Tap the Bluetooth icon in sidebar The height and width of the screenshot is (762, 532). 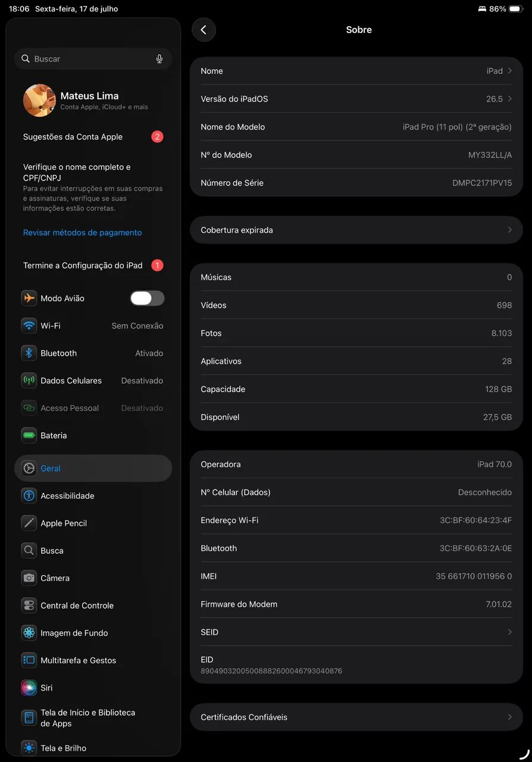pyautogui.click(x=29, y=353)
